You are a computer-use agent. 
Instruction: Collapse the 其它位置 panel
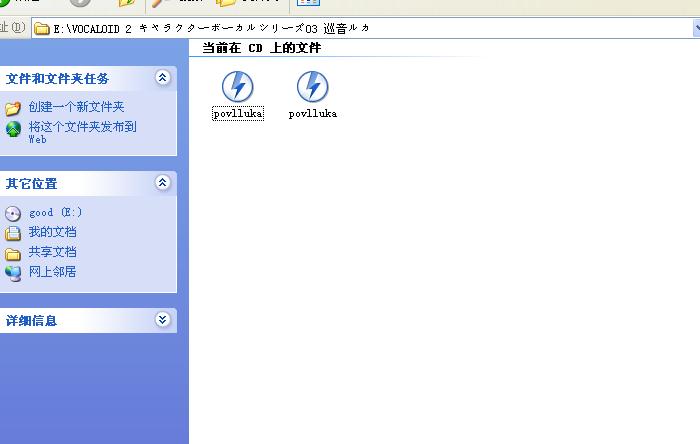click(x=162, y=183)
